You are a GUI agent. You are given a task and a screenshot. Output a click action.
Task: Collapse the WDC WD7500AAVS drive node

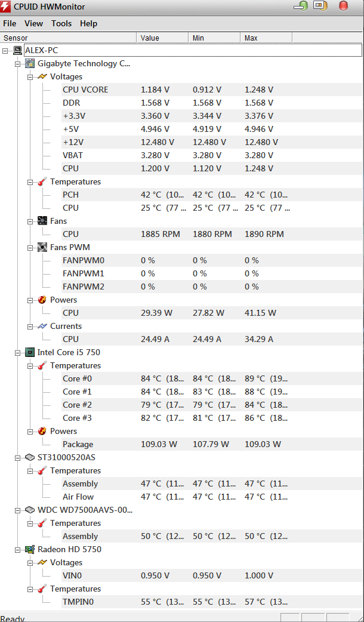(17, 510)
